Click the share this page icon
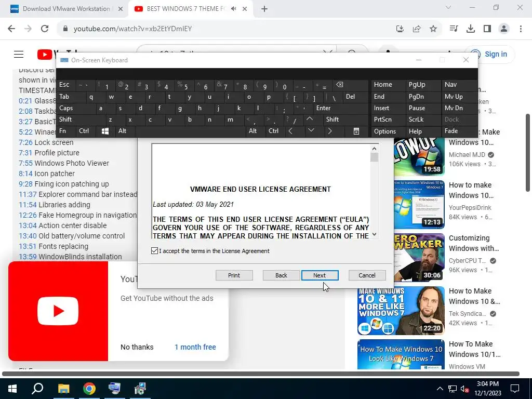 (x=417, y=29)
